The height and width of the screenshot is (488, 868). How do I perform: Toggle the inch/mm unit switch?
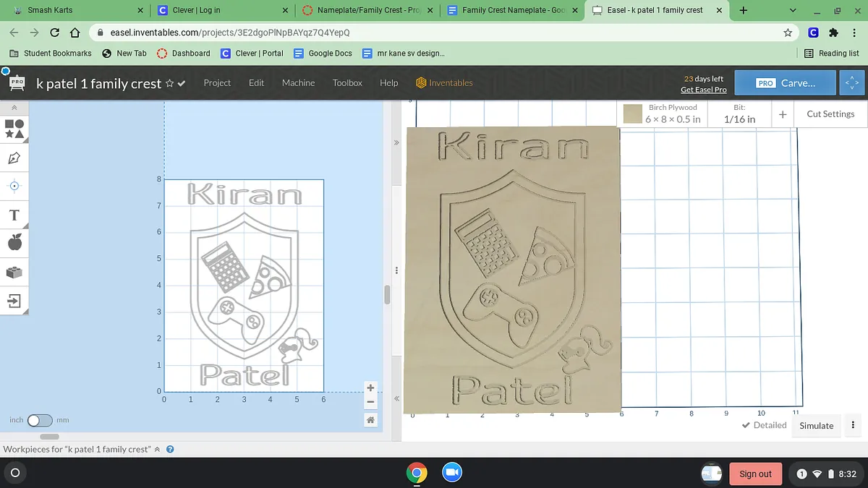pyautogui.click(x=40, y=420)
